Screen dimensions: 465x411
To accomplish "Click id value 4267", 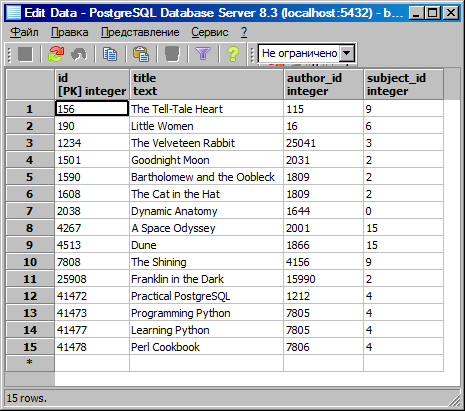I will [92, 228].
